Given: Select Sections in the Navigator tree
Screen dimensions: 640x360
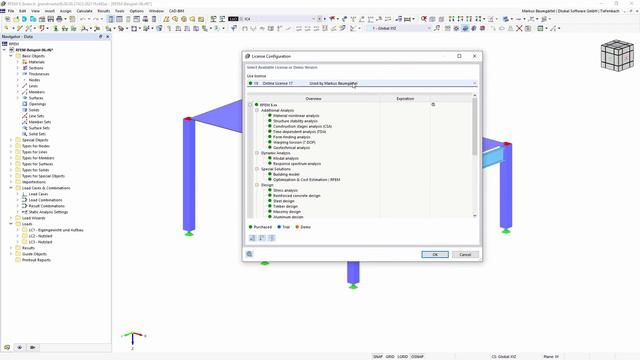Looking at the screenshot, I should (x=36, y=68).
